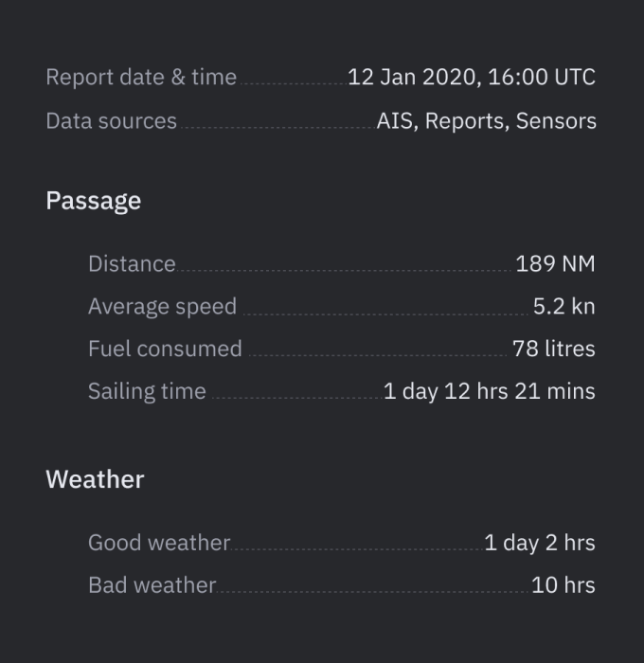Click the Sailing time label

[x=147, y=391]
